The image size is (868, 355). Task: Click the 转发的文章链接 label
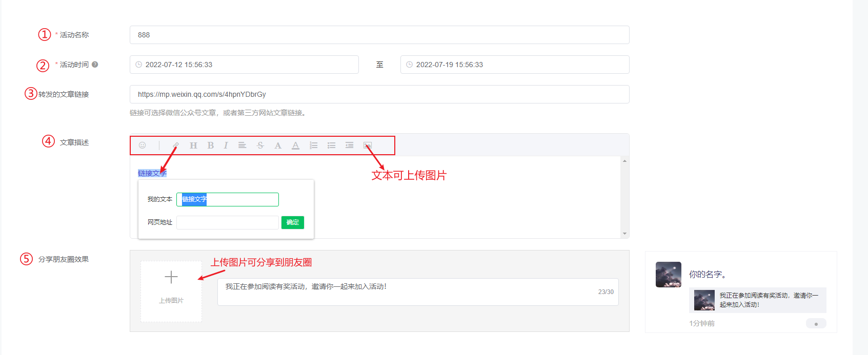click(x=64, y=94)
